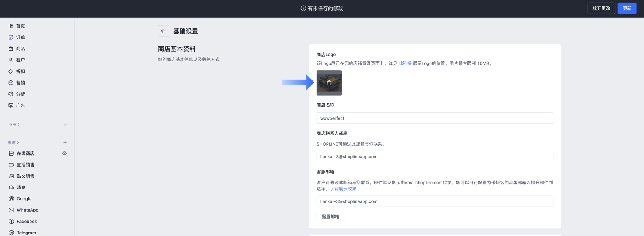Open 商品 in the sidebar
Screen dimensions: 644x236
(20, 49)
